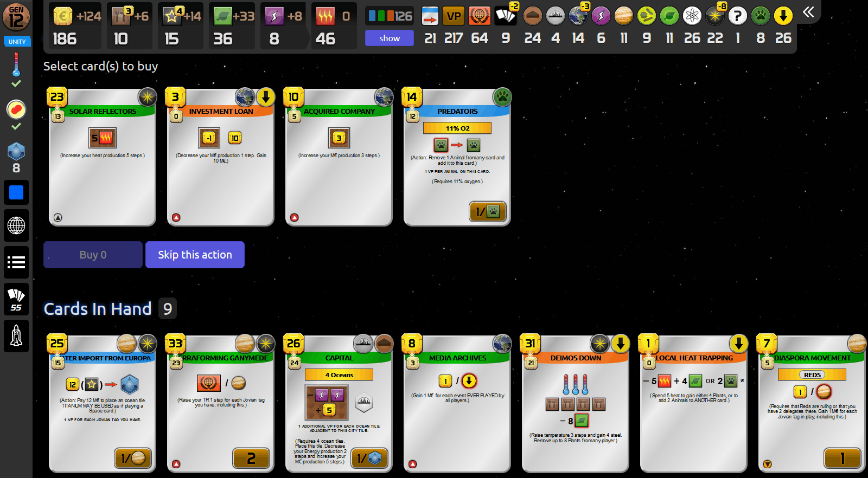Open the game log list icon
This screenshot has height=478, width=868.
pyautogui.click(x=16, y=263)
